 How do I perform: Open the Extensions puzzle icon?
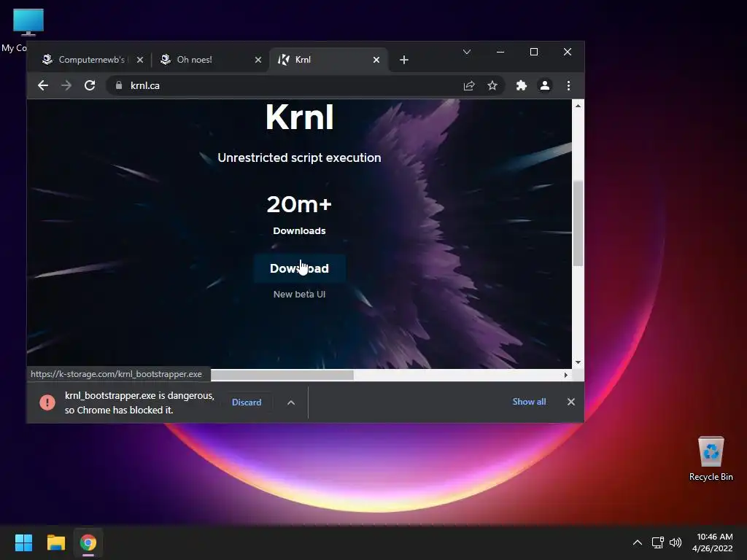point(521,86)
